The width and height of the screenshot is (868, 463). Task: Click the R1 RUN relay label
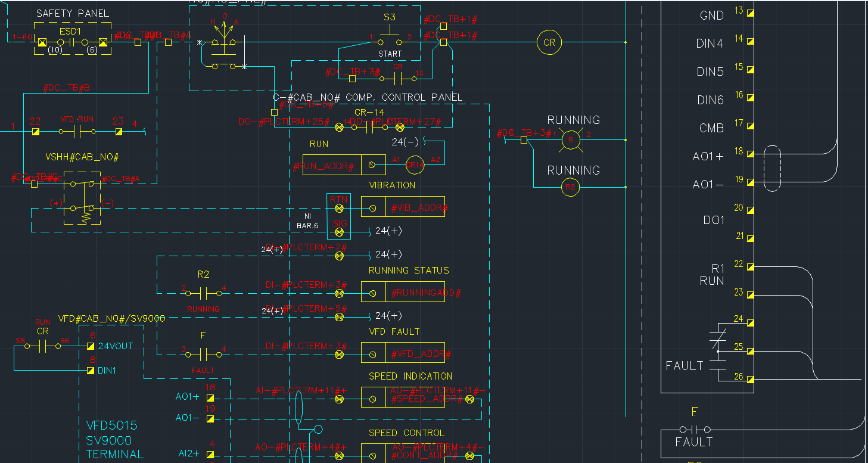click(x=712, y=274)
